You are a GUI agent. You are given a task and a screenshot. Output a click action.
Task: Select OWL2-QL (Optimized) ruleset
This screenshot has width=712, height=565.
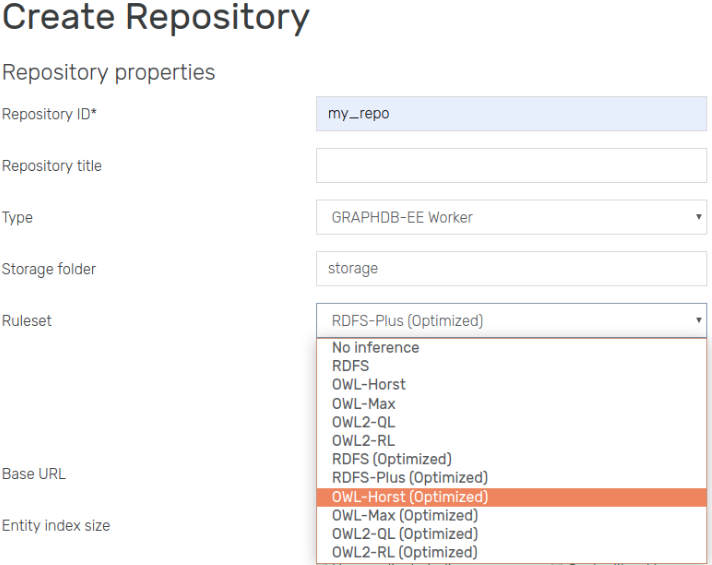click(511, 534)
